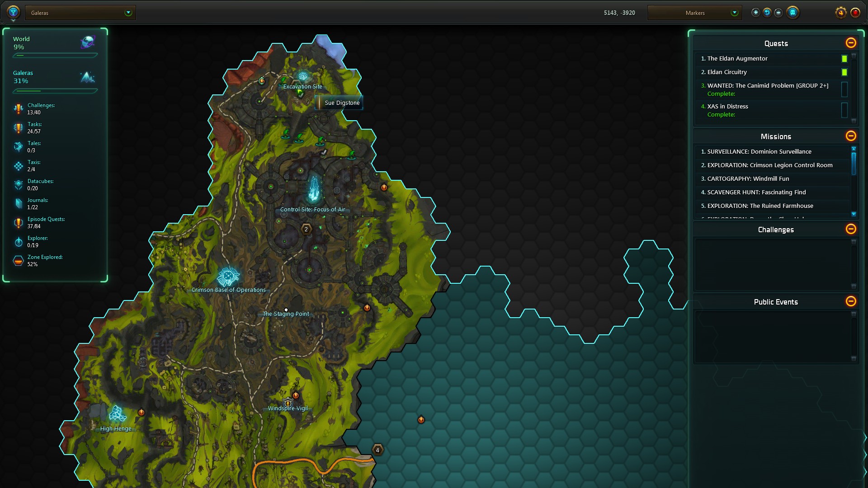Image resolution: width=868 pixels, height=488 pixels.
Task: Click the Windspire Vigil shield marker
Action: click(x=288, y=403)
